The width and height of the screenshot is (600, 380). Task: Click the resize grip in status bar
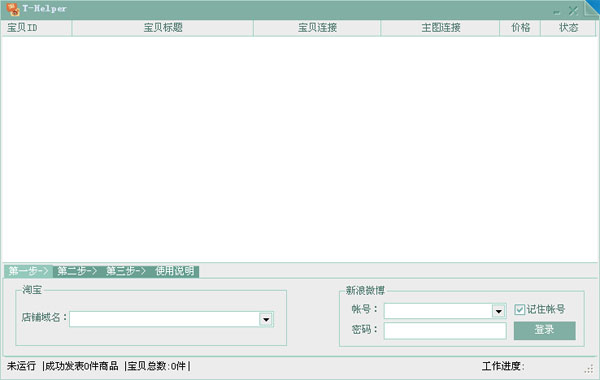(x=589, y=369)
